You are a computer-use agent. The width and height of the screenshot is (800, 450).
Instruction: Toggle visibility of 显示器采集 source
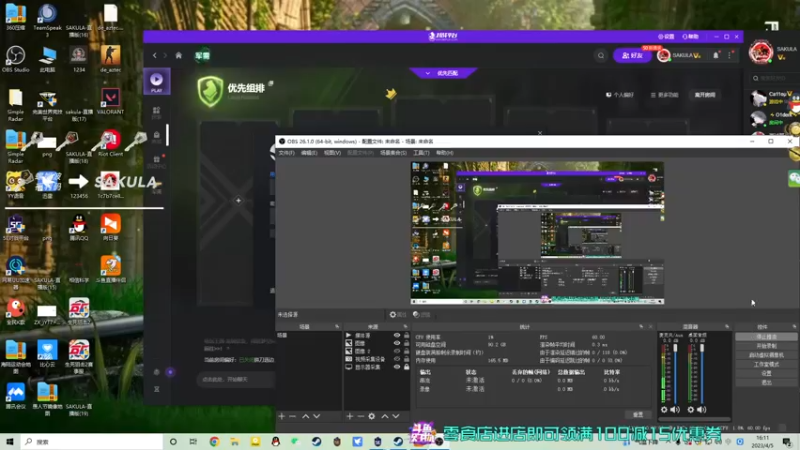click(x=397, y=367)
